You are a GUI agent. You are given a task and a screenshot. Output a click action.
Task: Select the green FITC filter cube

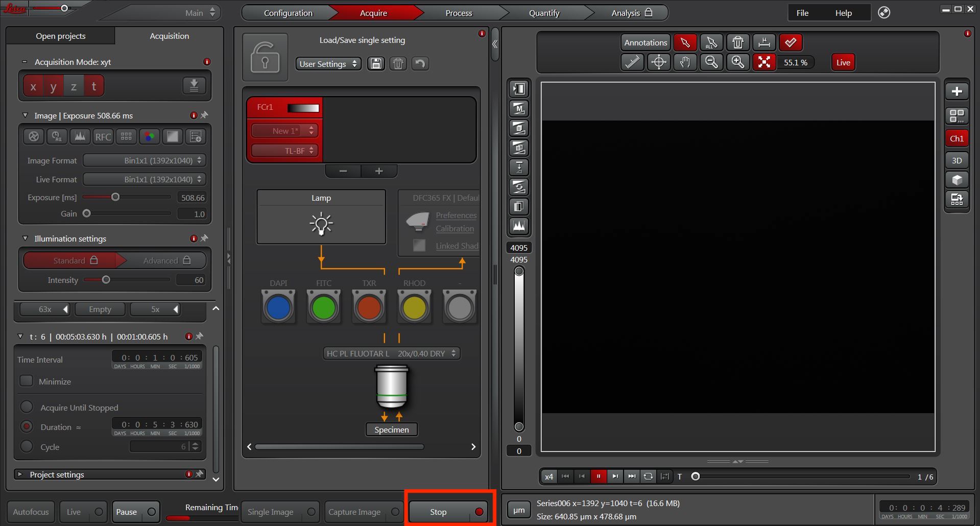coord(323,307)
